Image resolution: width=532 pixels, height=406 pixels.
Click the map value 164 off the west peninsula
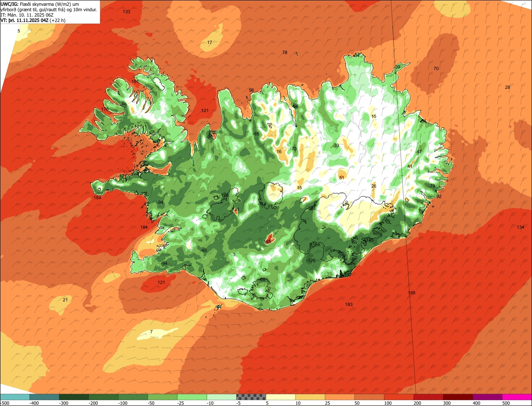(x=97, y=198)
